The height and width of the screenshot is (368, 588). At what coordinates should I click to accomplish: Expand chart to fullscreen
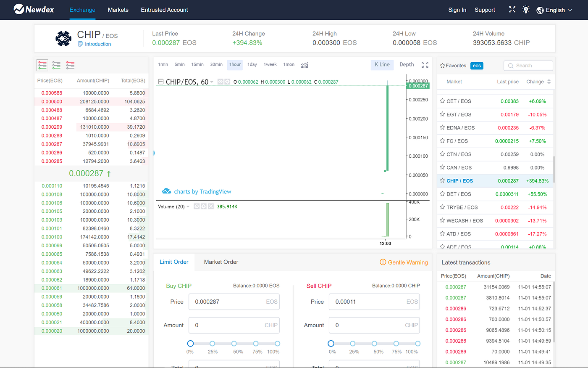(425, 65)
